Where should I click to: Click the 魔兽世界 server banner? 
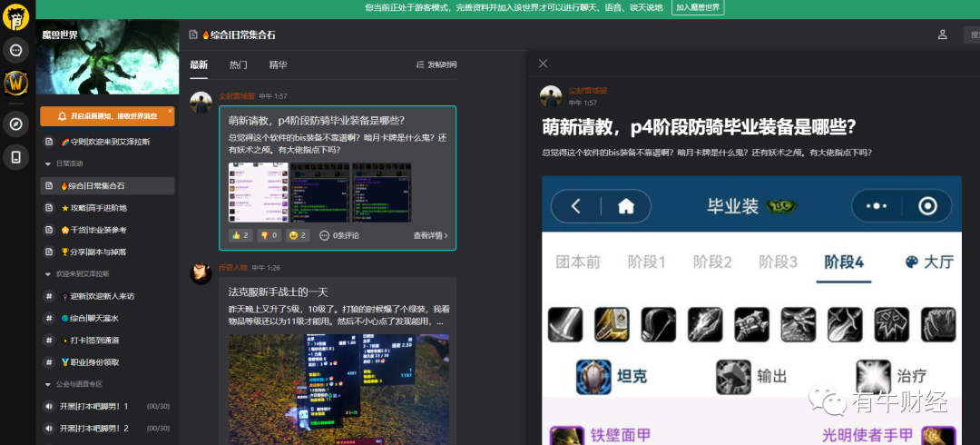(107, 57)
